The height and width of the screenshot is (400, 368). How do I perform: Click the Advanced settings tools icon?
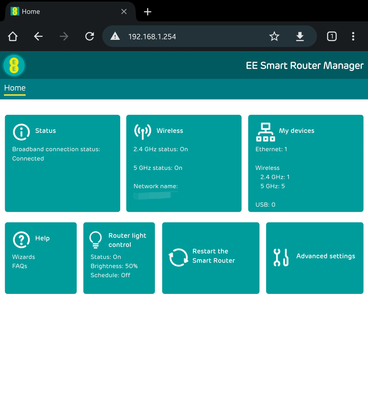tap(281, 257)
